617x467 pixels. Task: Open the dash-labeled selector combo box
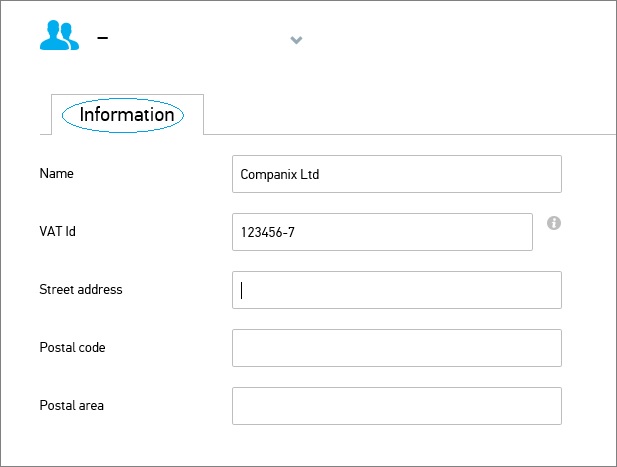[200, 38]
